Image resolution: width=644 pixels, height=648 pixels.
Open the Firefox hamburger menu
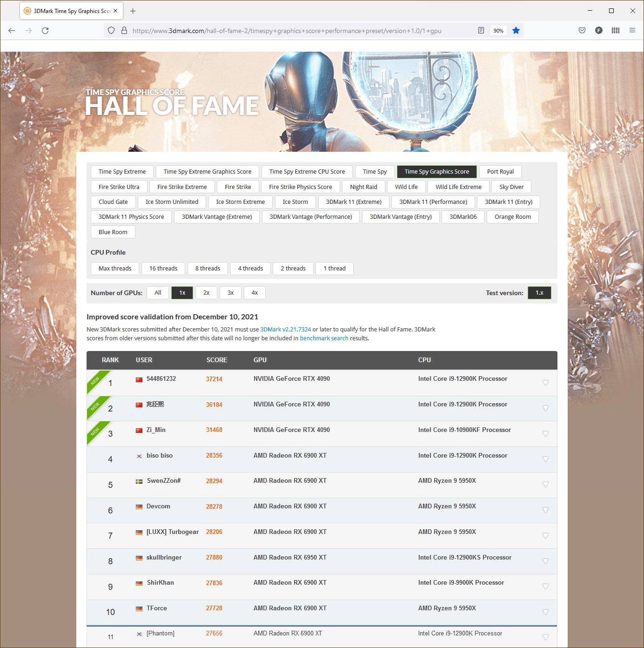pos(632,31)
